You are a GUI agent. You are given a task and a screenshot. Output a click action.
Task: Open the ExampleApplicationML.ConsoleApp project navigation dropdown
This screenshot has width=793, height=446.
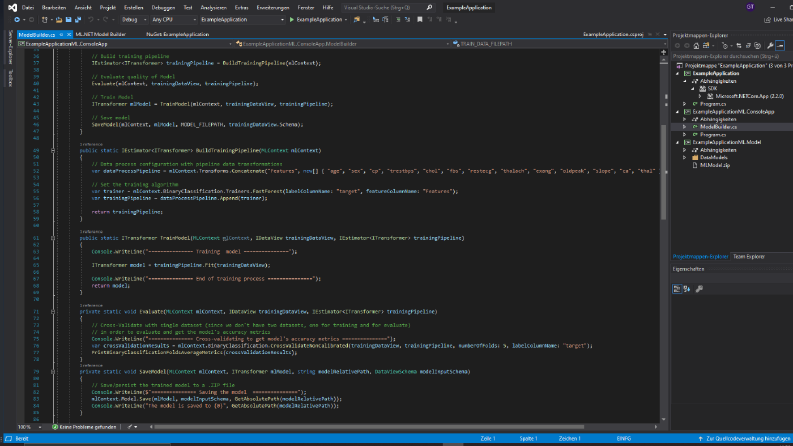125,44
